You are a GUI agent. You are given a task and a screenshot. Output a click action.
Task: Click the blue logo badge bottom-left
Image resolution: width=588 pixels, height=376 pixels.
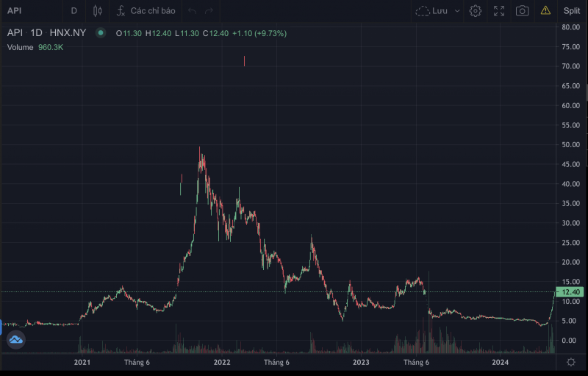(15, 340)
